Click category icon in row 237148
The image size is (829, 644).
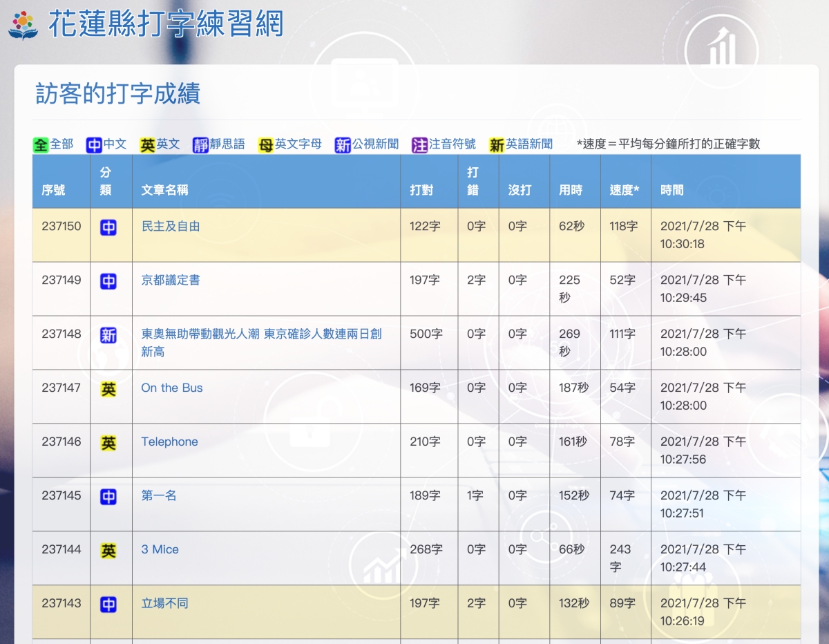[x=108, y=335]
